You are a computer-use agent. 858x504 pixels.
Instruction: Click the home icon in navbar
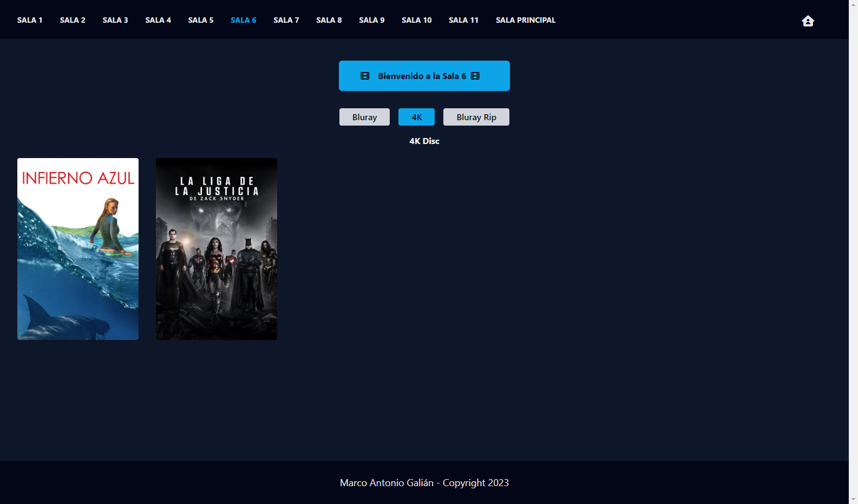(x=808, y=21)
